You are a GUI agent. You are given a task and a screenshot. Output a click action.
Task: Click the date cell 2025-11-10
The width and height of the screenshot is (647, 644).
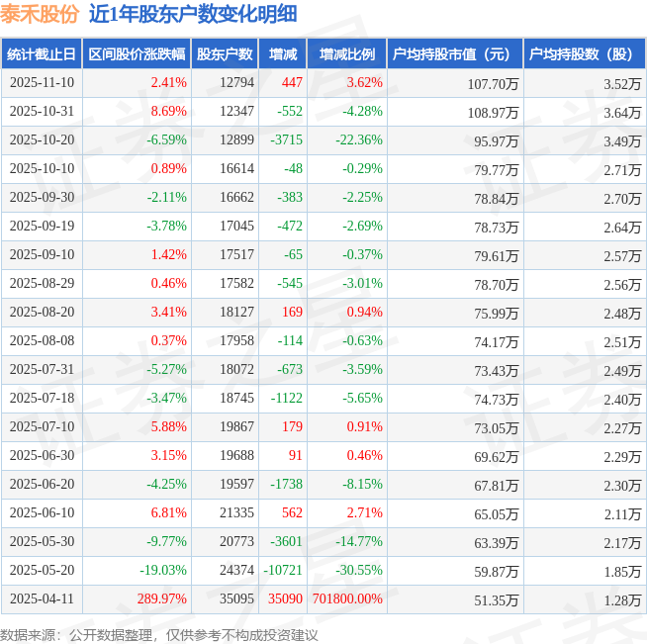[43, 82]
